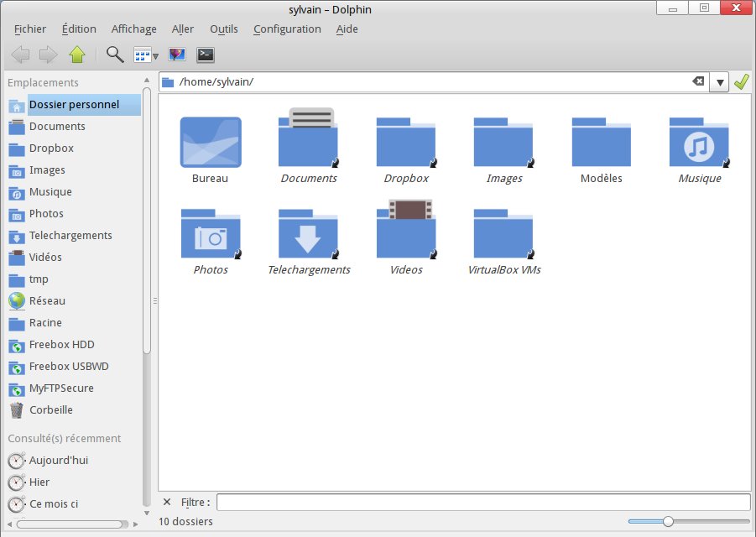Toggle the preview icon in the toolbar
The height and width of the screenshot is (537, 756).
(x=176, y=55)
